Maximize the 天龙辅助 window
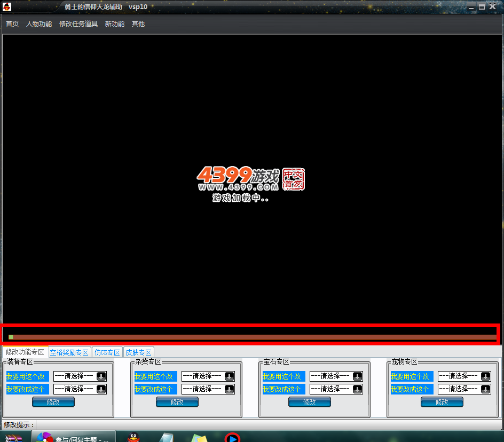Viewport: 504px width, 442px height. point(482,6)
